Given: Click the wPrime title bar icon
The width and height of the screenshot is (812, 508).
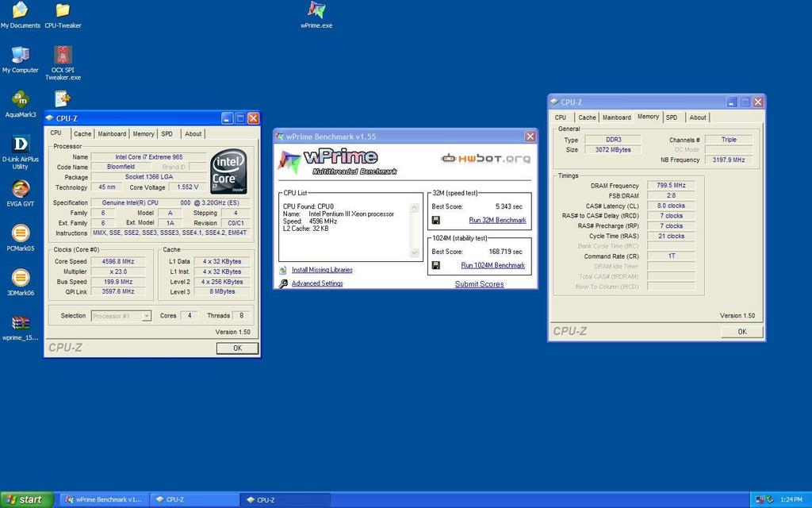Looking at the screenshot, I should 280,137.
